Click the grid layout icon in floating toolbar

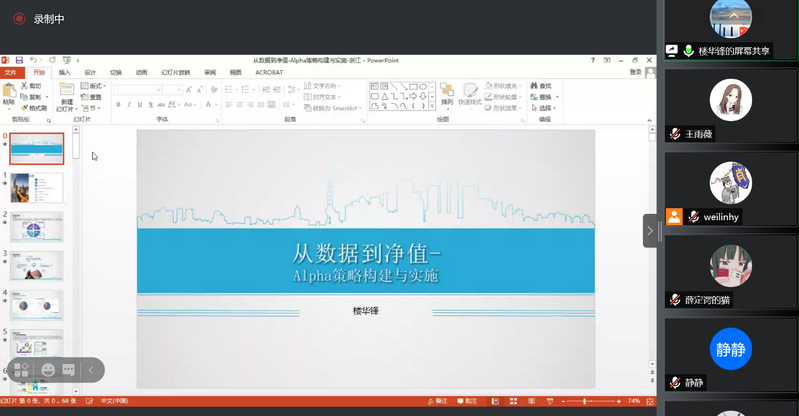[x=22, y=370]
